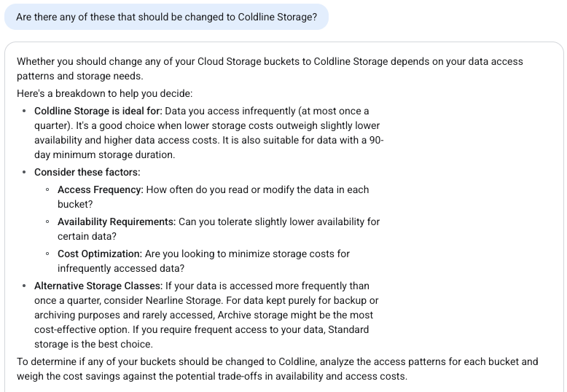This screenshot has width=567, height=392.
Task: Click the bold 'Cost Optimization' label
Action: pyautogui.click(x=100, y=254)
